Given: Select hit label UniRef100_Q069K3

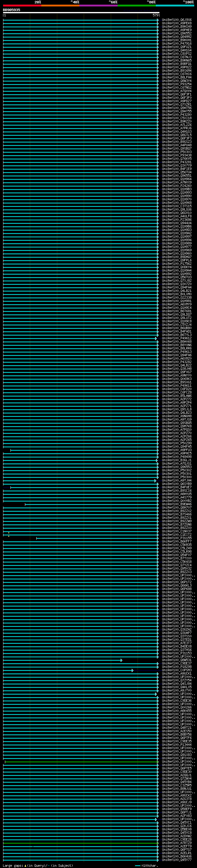Looking at the screenshot, I should click(177, 379).
